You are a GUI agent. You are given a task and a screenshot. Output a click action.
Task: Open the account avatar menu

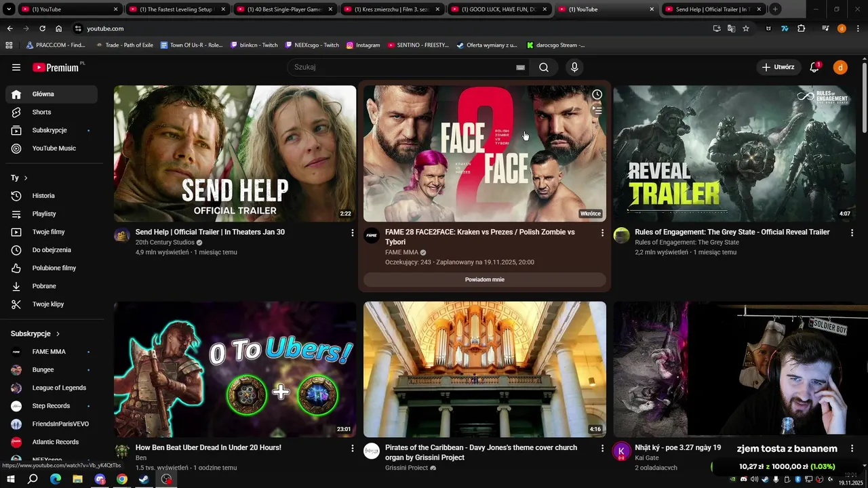coord(840,67)
